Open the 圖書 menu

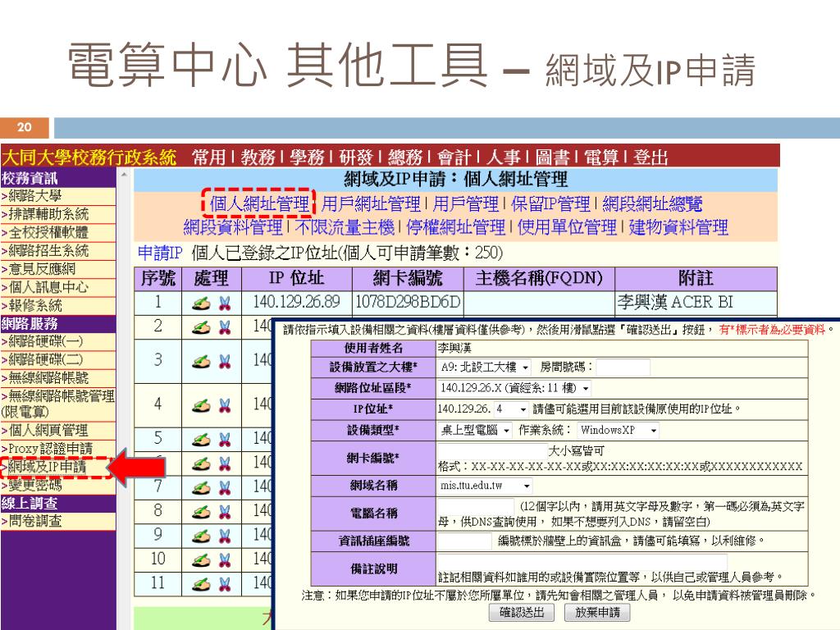pyautogui.click(x=552, y=157)
